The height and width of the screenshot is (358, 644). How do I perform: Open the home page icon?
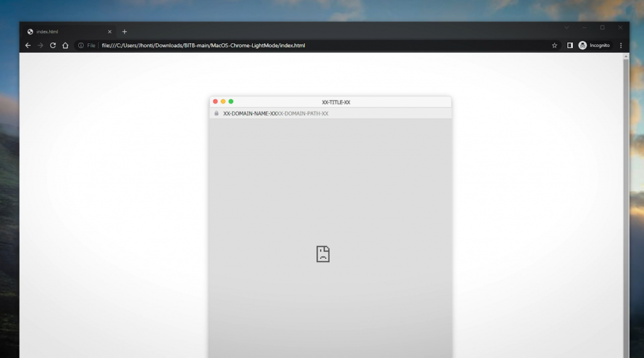click(x=65, y=45)
